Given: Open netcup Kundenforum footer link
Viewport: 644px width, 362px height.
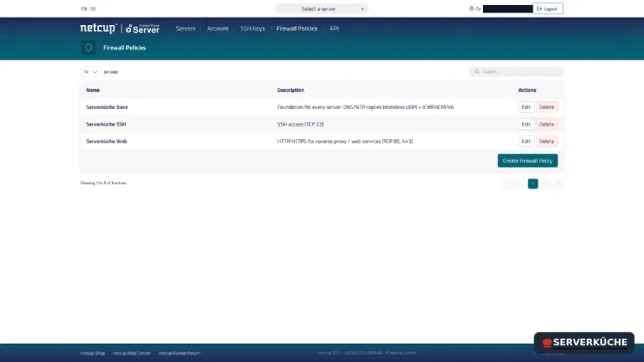Looking at the screenshot, I should [x=179, y=353].
